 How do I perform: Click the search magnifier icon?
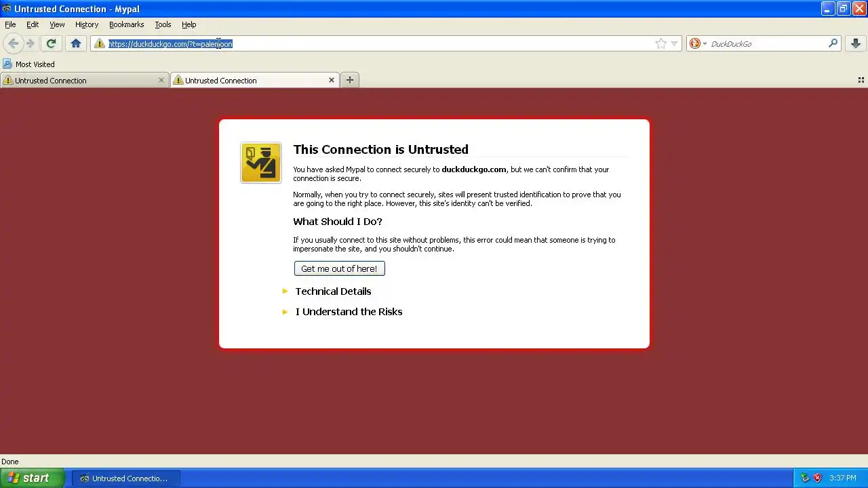833,43
